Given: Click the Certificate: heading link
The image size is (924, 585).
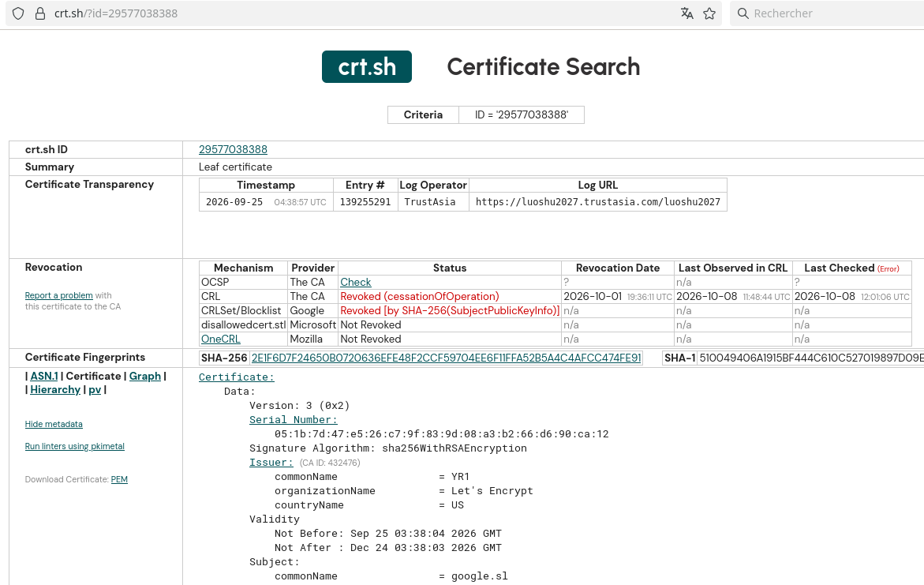Looking at the screenshot, I should pos(236,377).
